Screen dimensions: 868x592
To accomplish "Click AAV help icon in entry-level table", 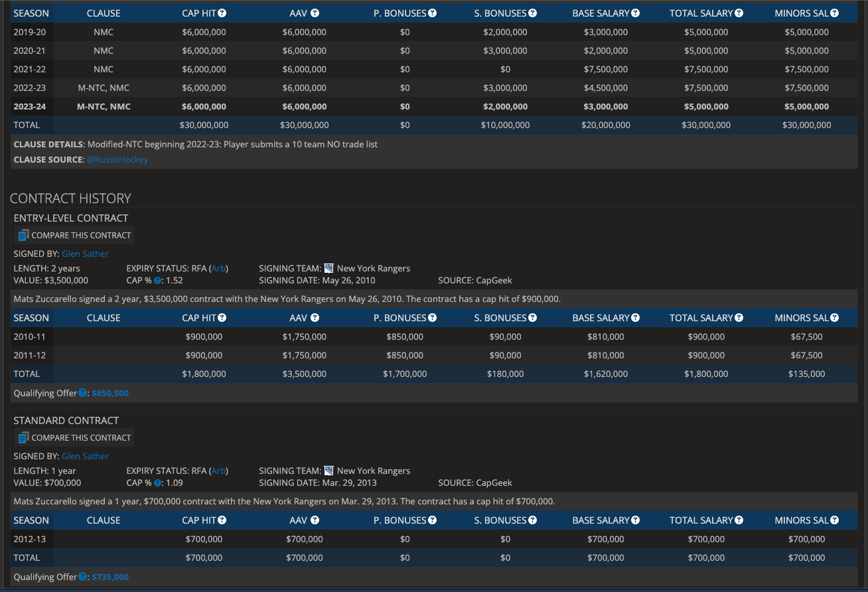I will (315, 318).
